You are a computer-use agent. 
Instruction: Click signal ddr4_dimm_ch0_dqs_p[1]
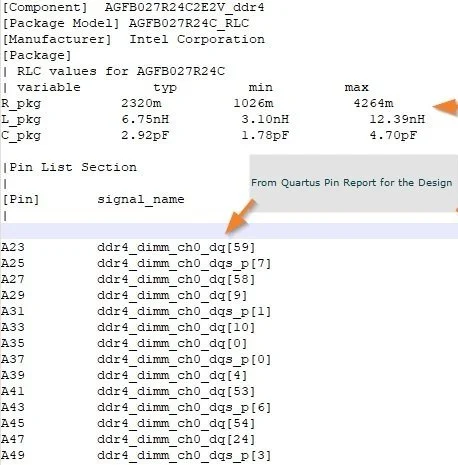tap(184, 312)
